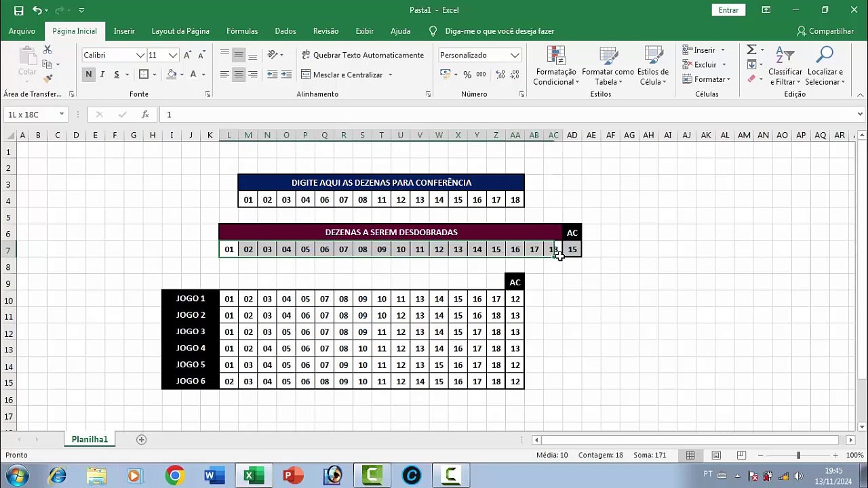Switch to the Layout da Página tab
This screenshot has height=488, width=868.
(x=180, y=31)
